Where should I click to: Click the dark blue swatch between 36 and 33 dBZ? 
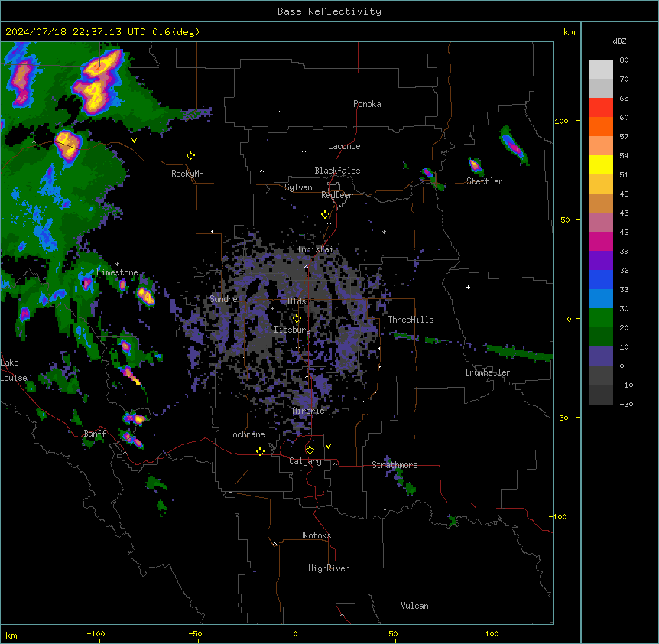pyautogui.click(x=601, y=280)
